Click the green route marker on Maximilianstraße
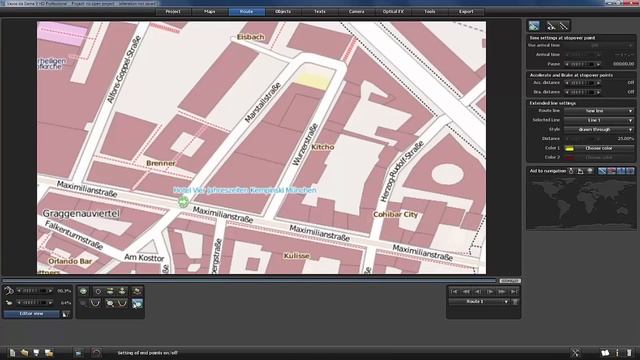 click(x=184, y=201)
